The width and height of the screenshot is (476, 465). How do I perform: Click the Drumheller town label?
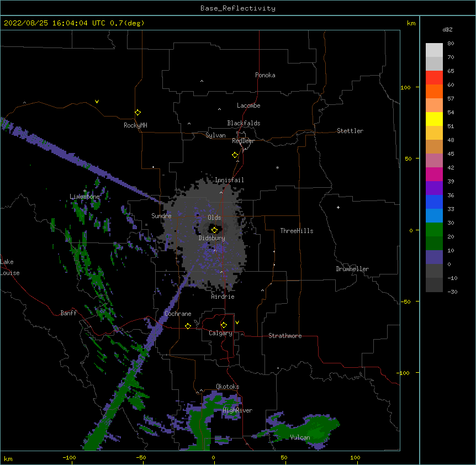coord(352,269)
